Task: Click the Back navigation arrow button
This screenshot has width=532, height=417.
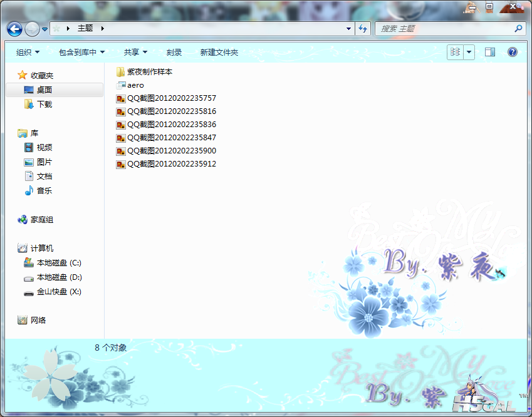Action: pos(15,29)
